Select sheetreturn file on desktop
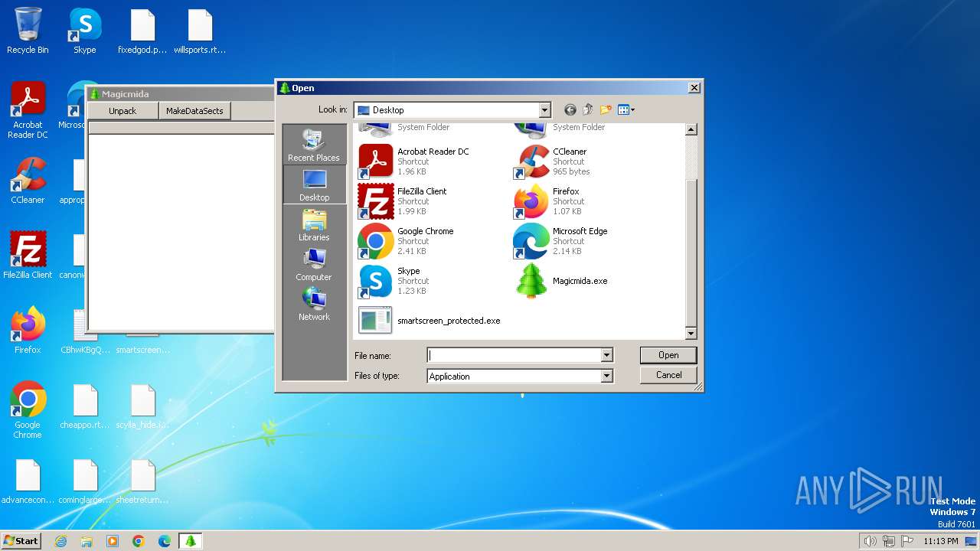This screenshot has height=551, width=980. tap(142, 481)
